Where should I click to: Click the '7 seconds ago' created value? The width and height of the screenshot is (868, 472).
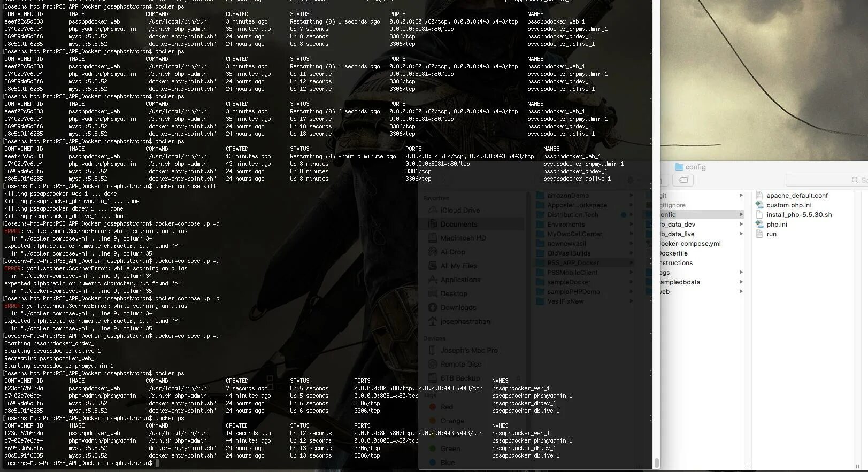coord(247,389)
